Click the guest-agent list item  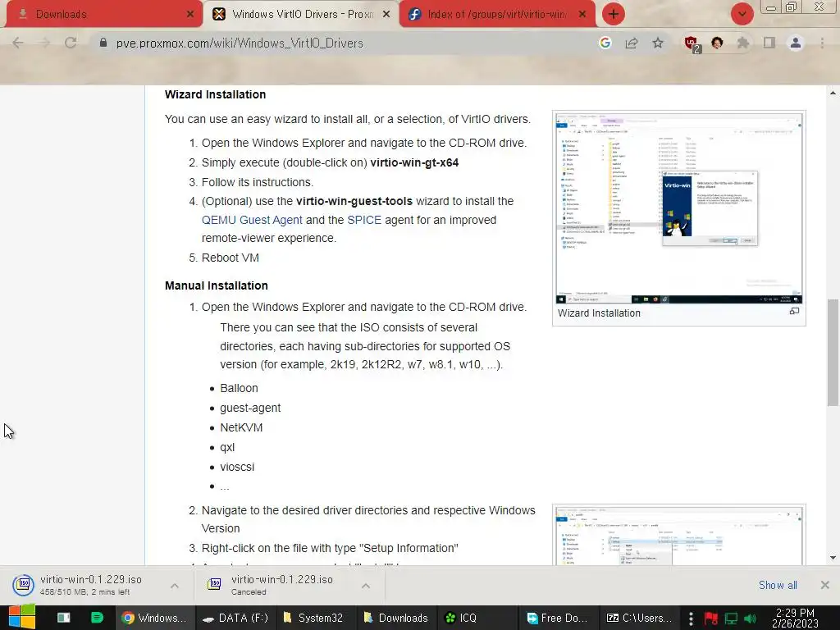[250, 409]
